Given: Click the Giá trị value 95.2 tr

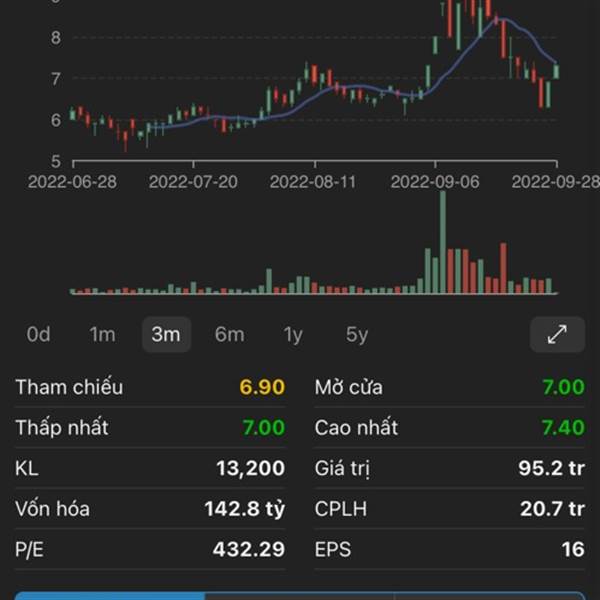Looking at the screenshot, I should click(x=551, y=468).
